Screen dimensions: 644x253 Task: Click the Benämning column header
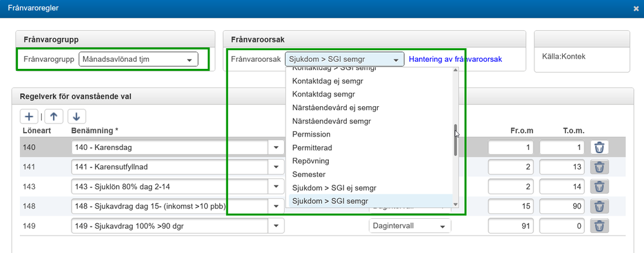[95, 131]
